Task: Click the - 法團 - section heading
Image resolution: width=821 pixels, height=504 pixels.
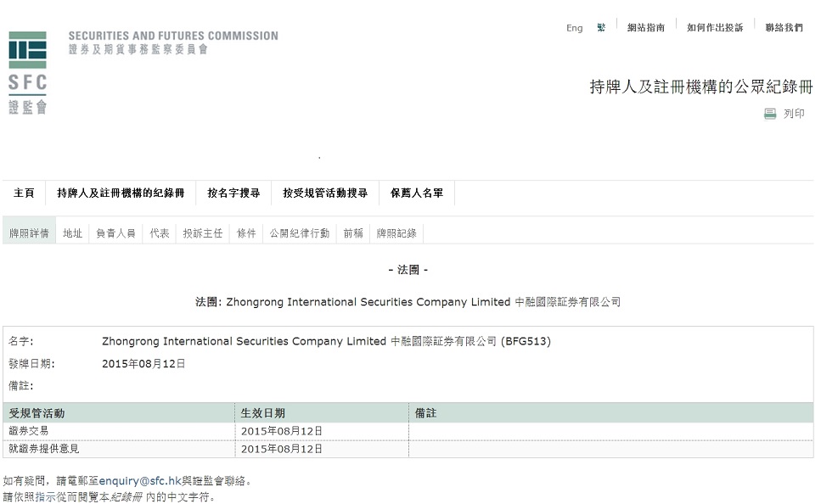Action: [408, 270]
